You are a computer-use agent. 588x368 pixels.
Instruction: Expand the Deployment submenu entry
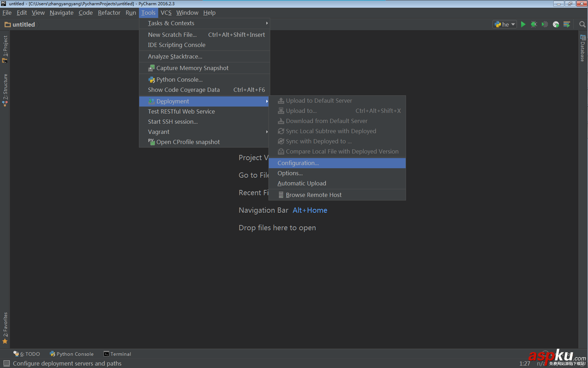click(204, 101)
